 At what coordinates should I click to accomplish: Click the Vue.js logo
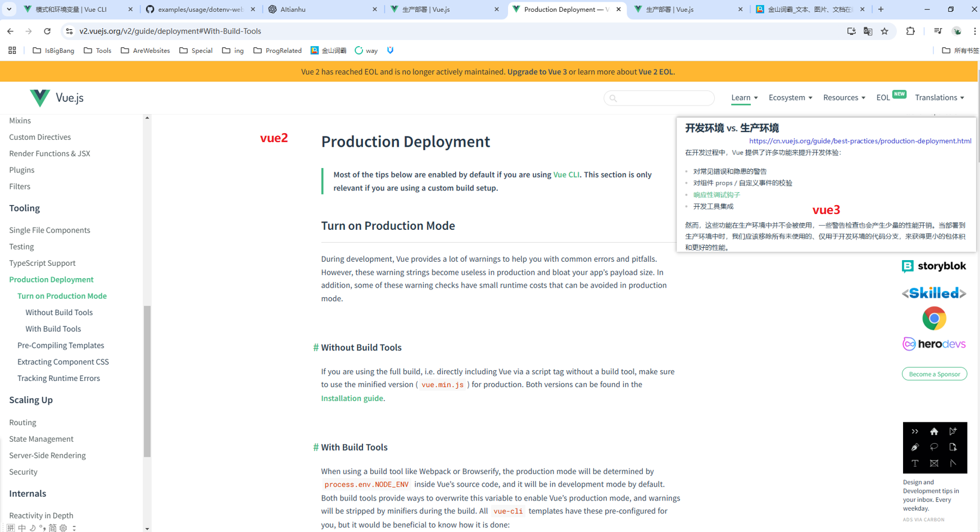click(x=57, y=98)
